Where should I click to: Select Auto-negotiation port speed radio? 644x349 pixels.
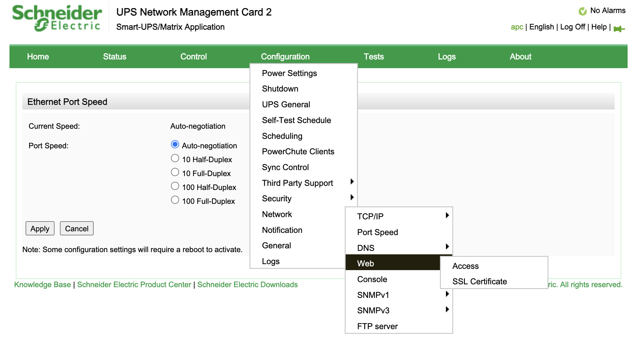click(x=175, y=145)
